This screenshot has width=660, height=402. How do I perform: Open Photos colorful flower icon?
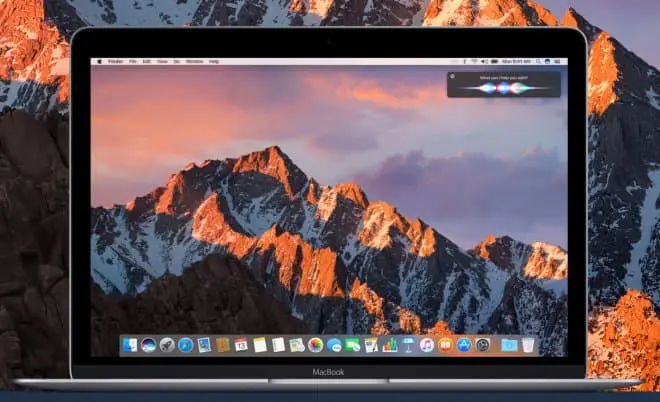(x=315, y=345)
